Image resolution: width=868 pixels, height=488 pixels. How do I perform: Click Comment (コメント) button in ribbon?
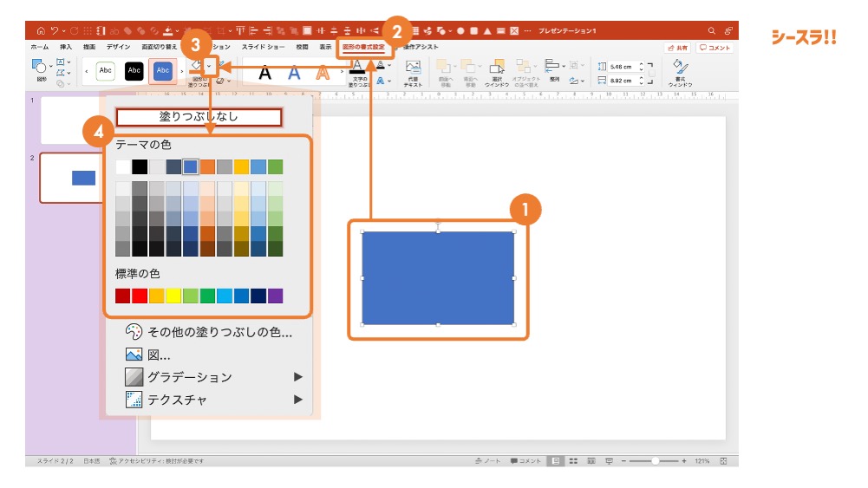coord(715,48)
